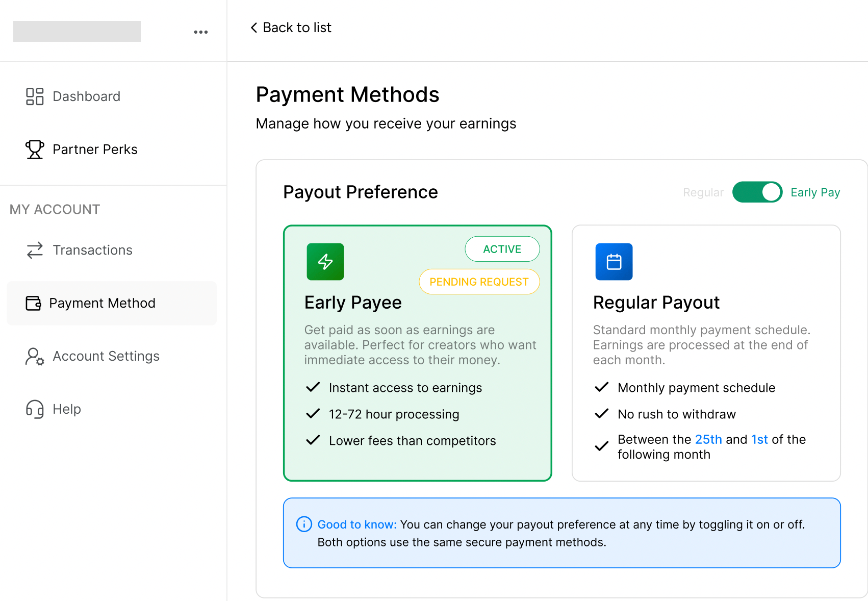Click the PENDING REQUEST badge

pyautogui.click(x=479, y=282)
